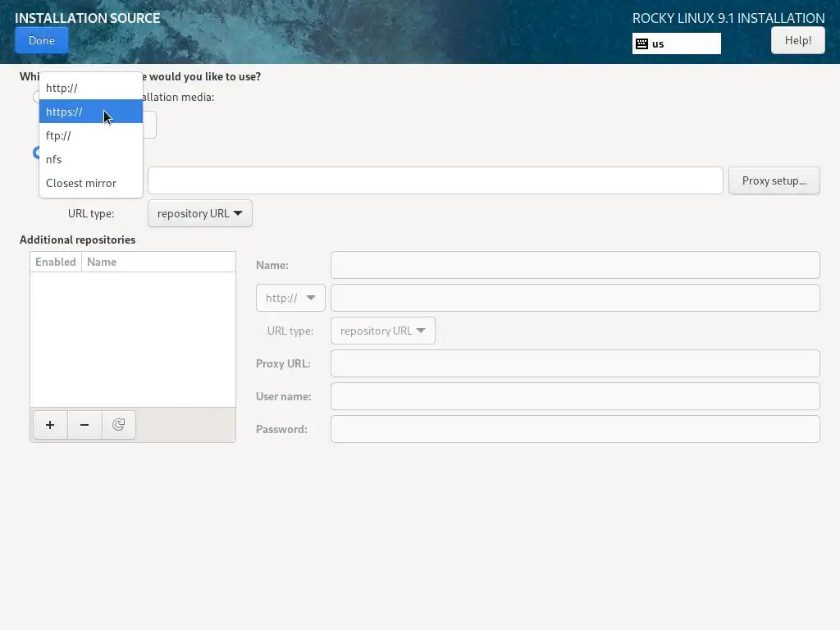The width and height of the screenshot is (840, 630).
Task: Open the additional repository http:// protocol dropdown
Action: (x=290, y=298)
